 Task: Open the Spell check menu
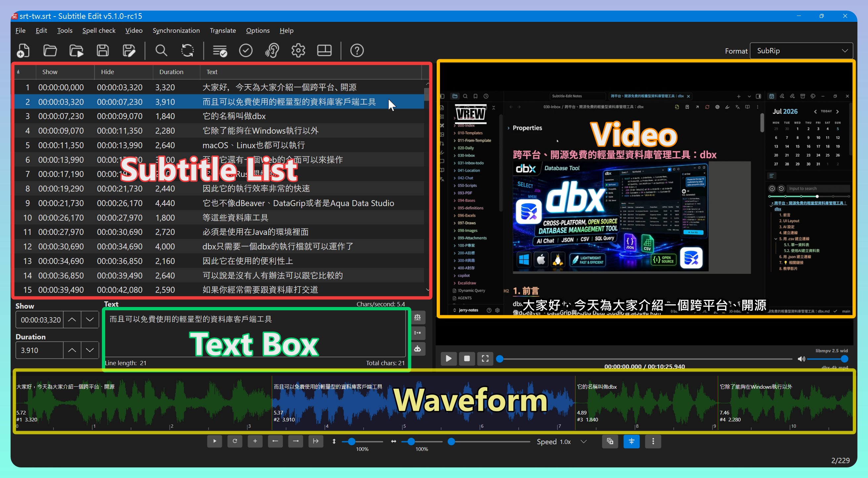click(x=99, y=31)
